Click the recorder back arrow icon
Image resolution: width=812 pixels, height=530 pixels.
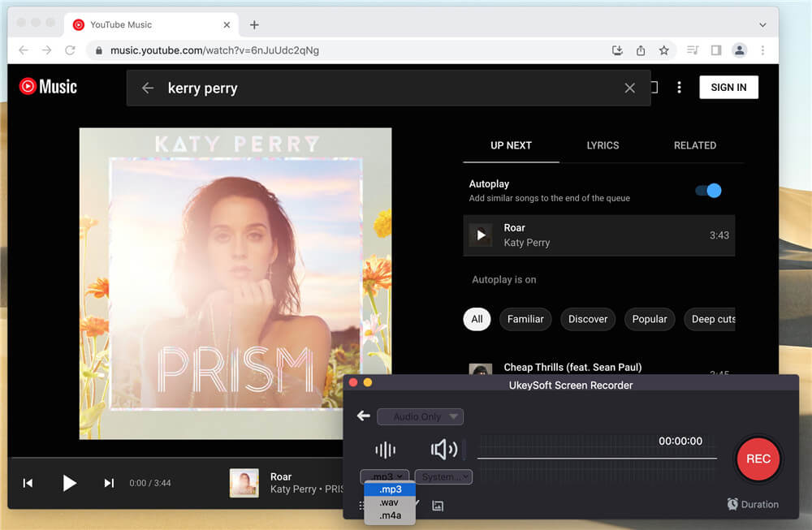[x=364, y=416]
